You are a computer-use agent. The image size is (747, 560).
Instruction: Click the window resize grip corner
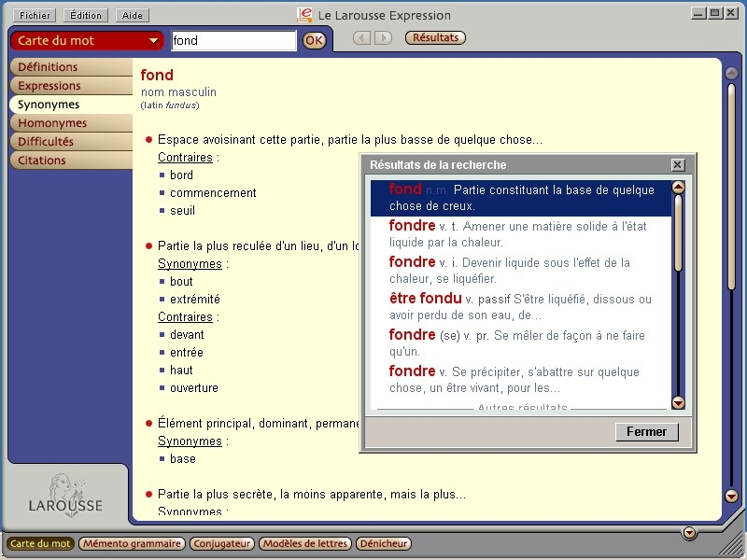[x=733, y=545]
